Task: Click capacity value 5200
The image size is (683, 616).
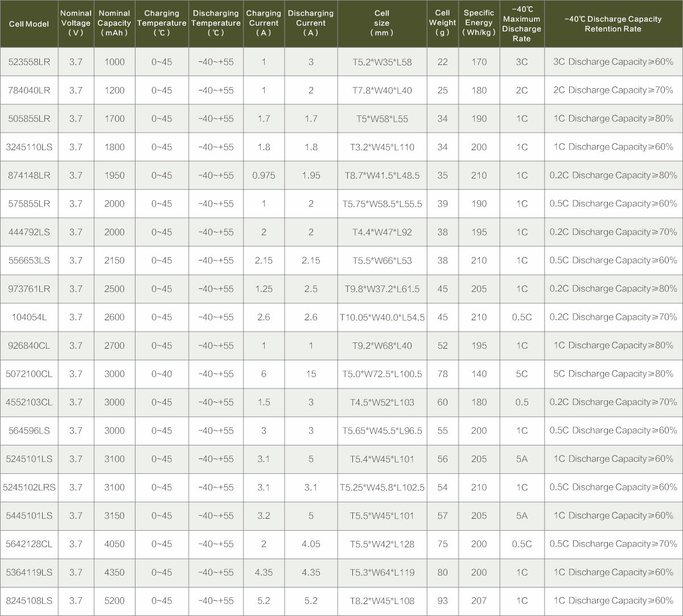Action: 114,601
